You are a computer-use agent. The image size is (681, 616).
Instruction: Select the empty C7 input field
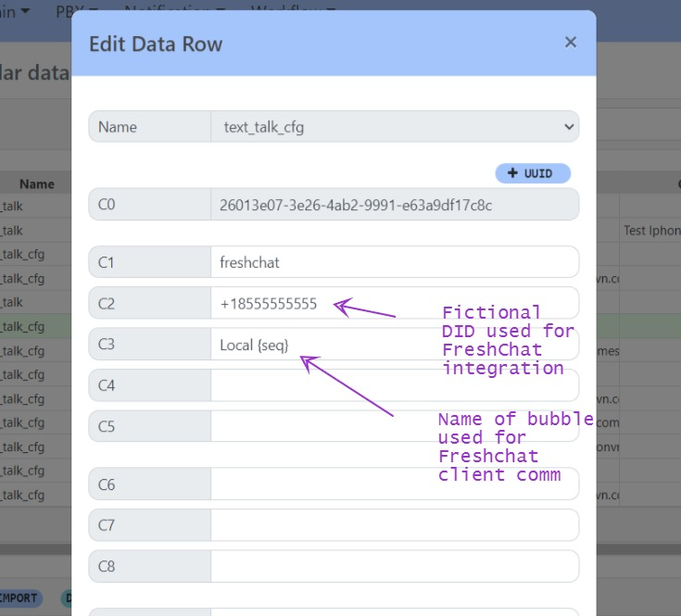[394, 525]
